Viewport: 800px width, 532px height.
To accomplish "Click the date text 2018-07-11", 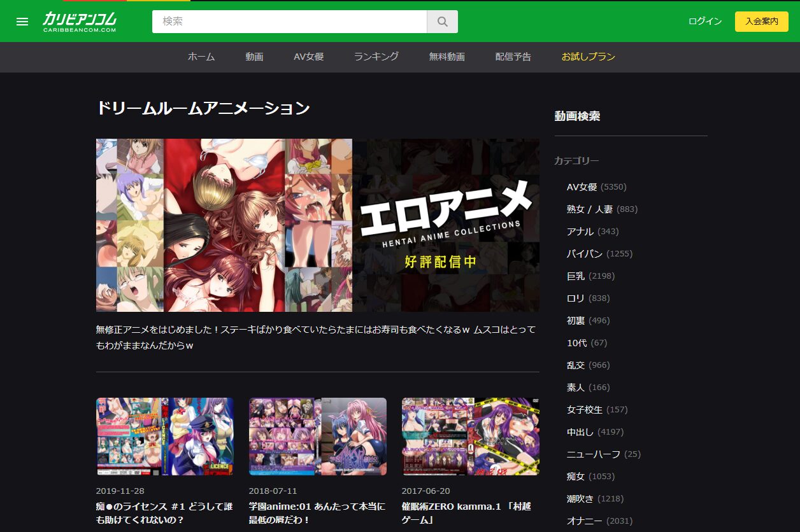I will (273, 491).
